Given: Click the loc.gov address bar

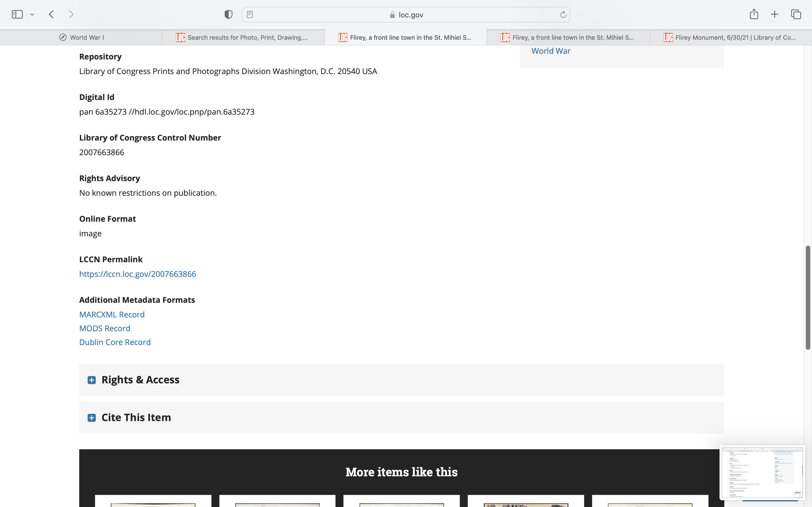Looking at the screenshot, I should coord(406,15).
